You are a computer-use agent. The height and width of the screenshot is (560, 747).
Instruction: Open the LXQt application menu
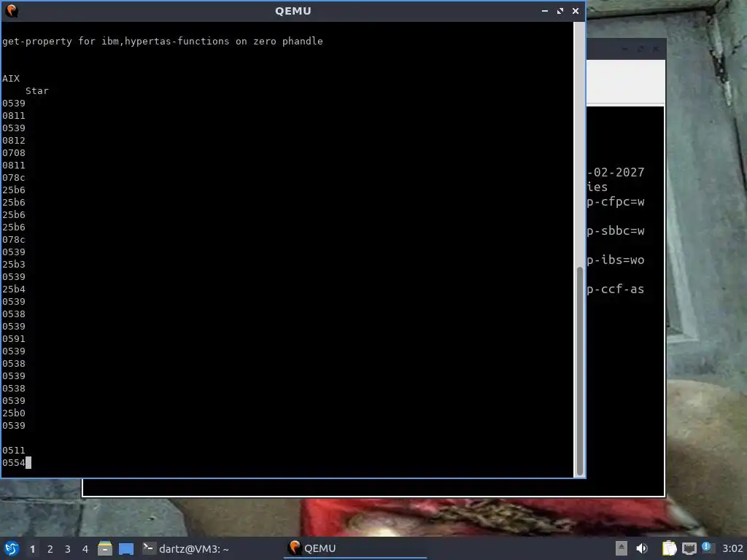(x=12, y=548)
